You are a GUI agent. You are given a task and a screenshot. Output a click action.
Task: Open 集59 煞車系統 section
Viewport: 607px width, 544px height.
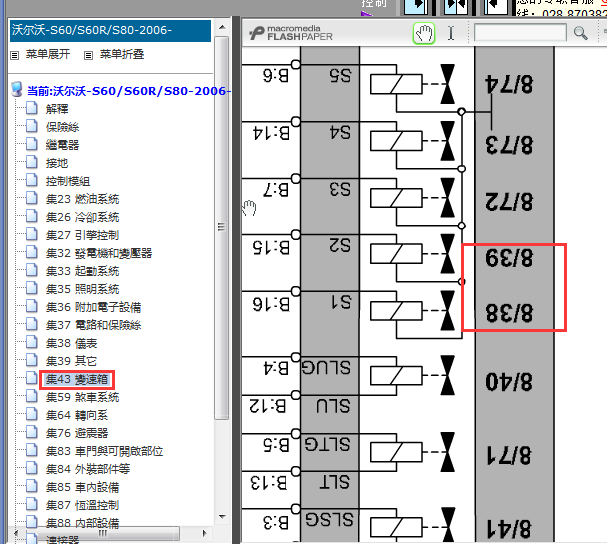(82, 397)
